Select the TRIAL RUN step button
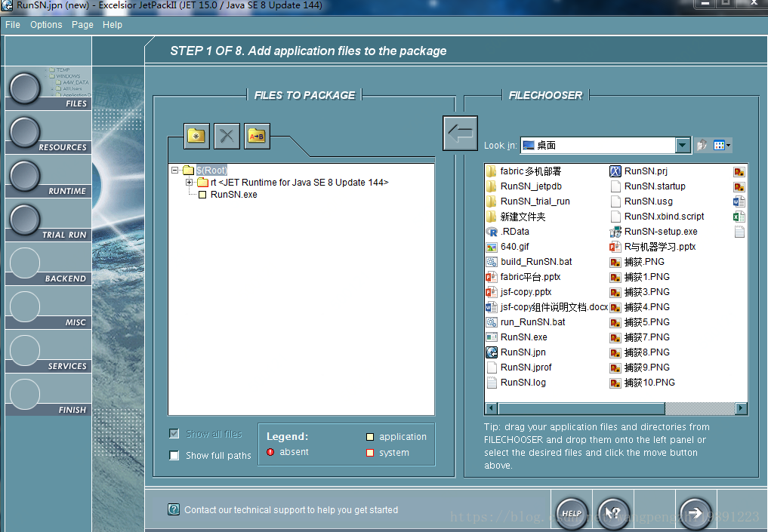The height and width of the screenshot is (532, 768). [x=25, y=220]
